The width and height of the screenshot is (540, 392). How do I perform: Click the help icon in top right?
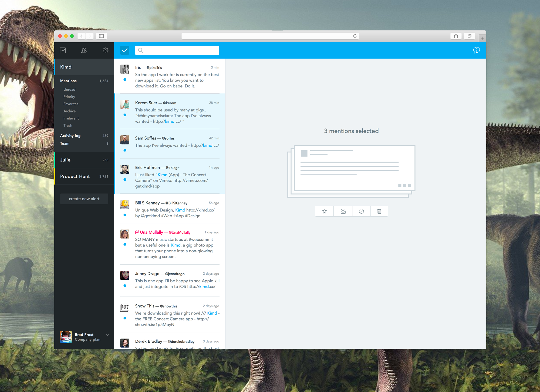click(477, 50)
